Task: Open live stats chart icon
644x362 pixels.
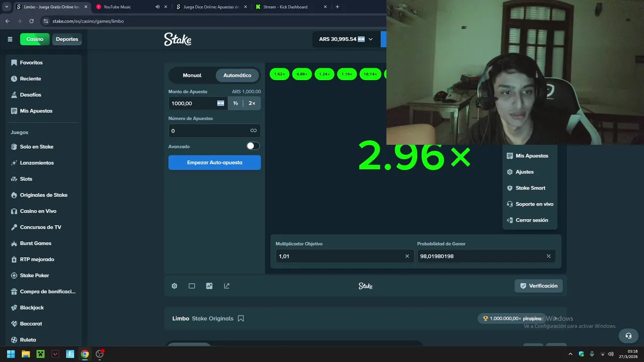Action: (209, 286)
